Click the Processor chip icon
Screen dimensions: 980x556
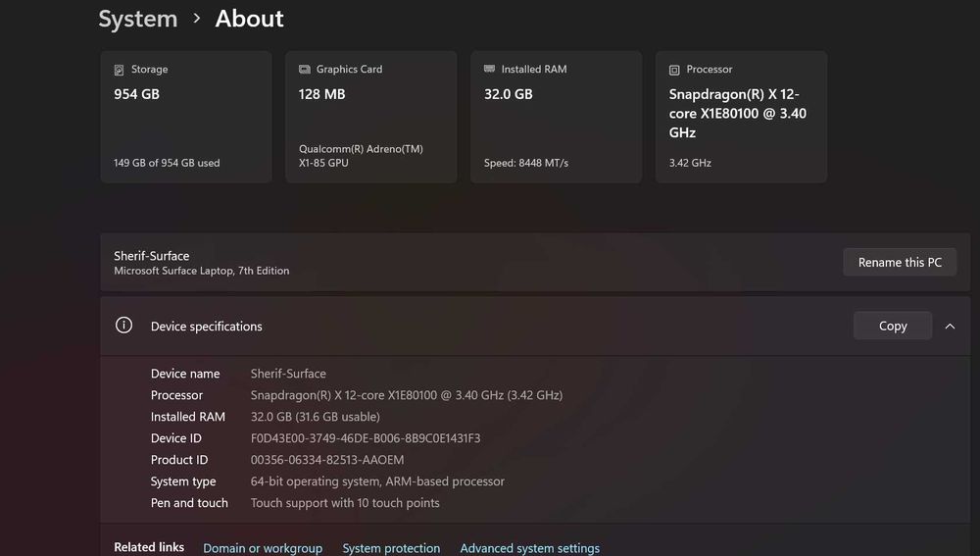coord(674,71)
